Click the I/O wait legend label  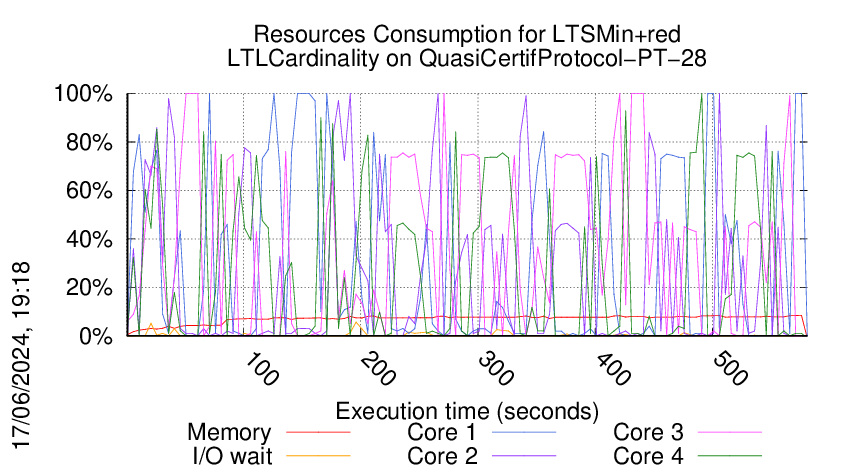233,457
